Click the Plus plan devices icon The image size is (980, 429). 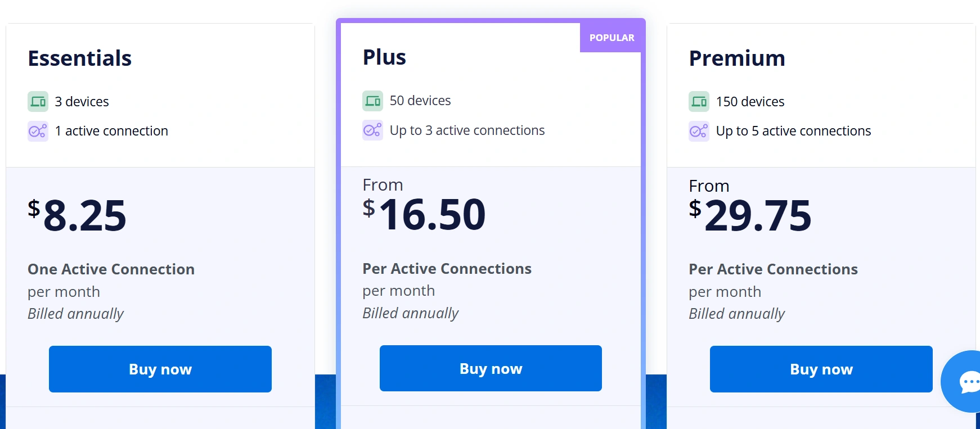coord(372,101)
